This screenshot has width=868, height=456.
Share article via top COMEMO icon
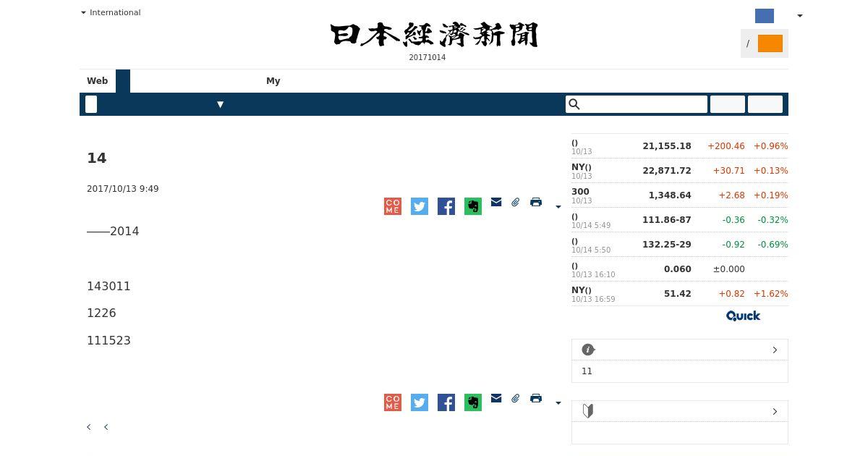click(x=393, y=206)
